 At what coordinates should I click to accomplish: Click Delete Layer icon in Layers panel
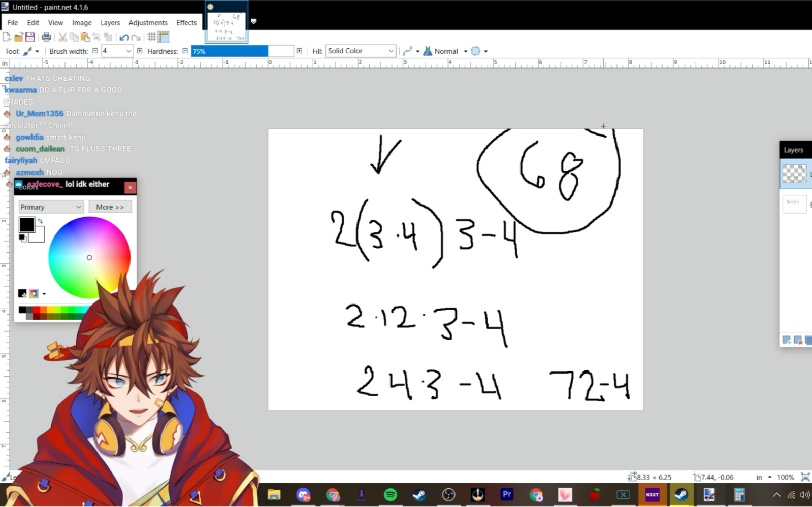(x=798, y=340)
